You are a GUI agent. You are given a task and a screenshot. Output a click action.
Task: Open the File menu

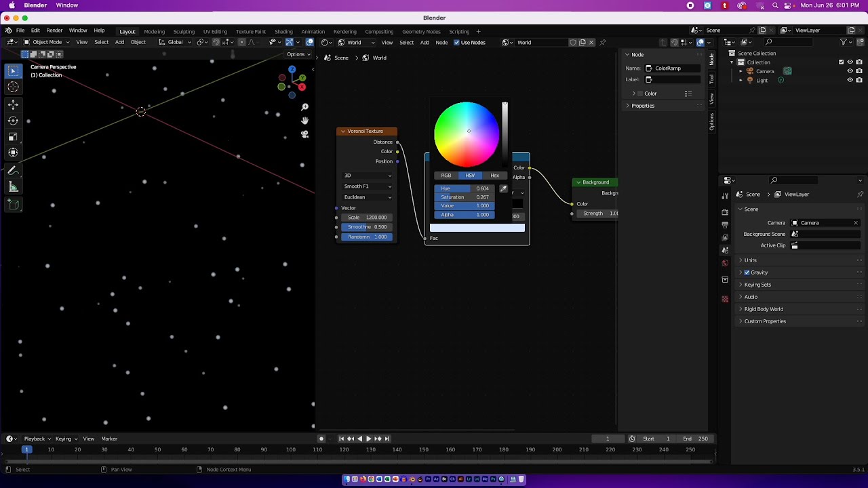pyautogui.click(x=20, y=30)
